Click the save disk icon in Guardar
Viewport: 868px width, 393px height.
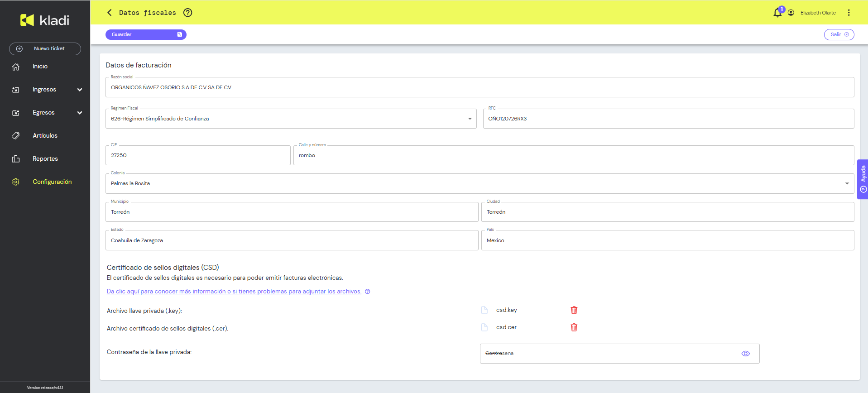tap(179, 34)
